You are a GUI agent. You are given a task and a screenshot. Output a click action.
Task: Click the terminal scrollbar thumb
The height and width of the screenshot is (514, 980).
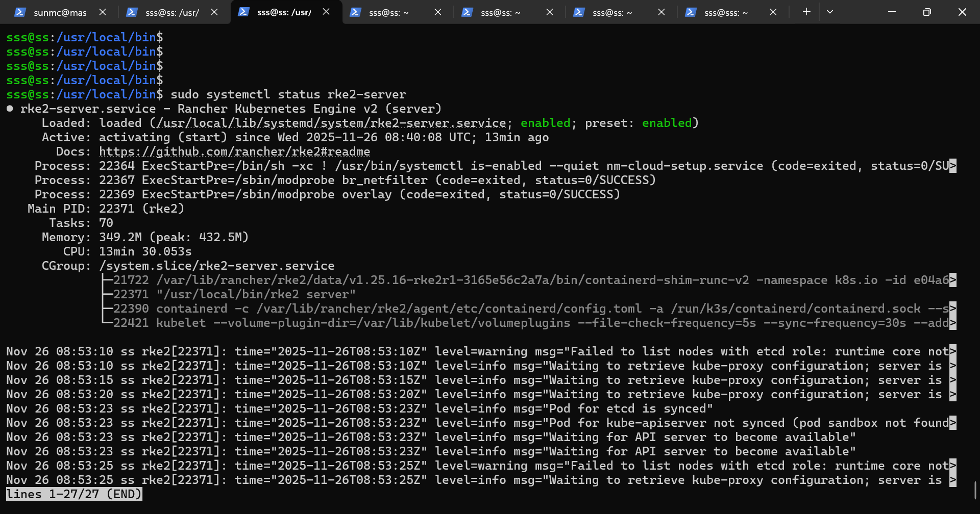[x=975, y=490]
